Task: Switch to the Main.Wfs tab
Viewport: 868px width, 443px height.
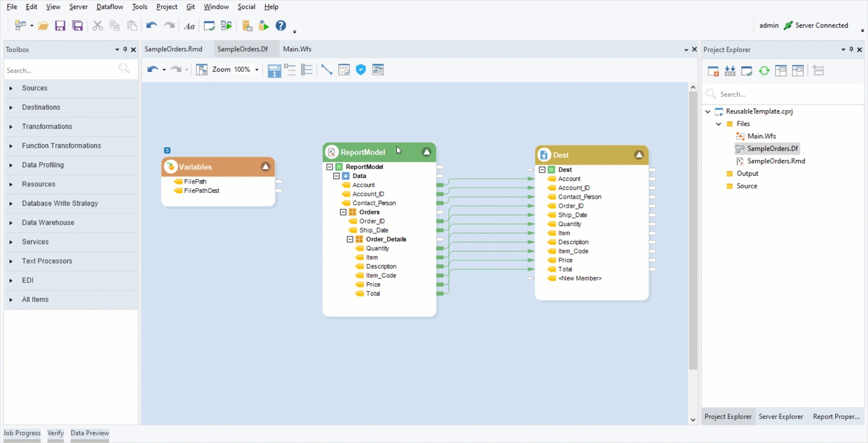Action: click(x=297, y=49)
